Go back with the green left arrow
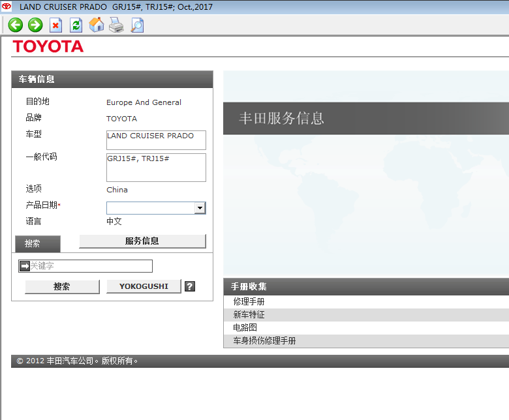The height and width of the screenshot is (420, 509). click(x=15, y=25)
